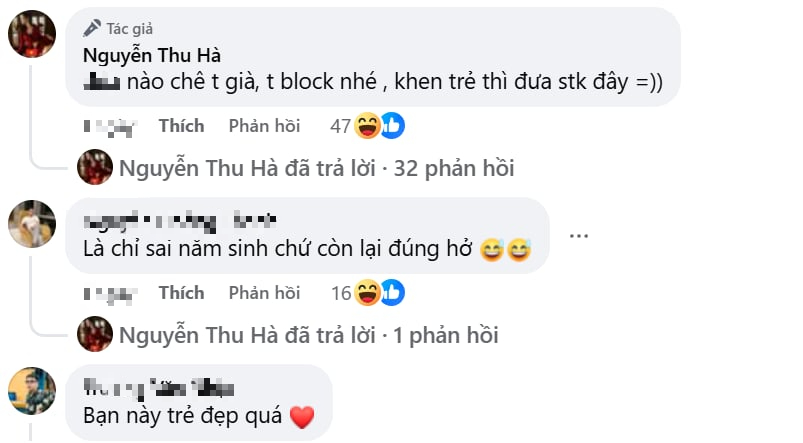
Task: Open third commenter's profile picture
Action: [31, 390]
